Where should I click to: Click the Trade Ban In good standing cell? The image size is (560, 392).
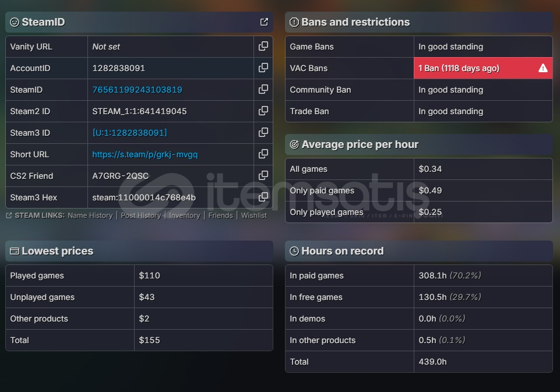[x=483, y=111]
